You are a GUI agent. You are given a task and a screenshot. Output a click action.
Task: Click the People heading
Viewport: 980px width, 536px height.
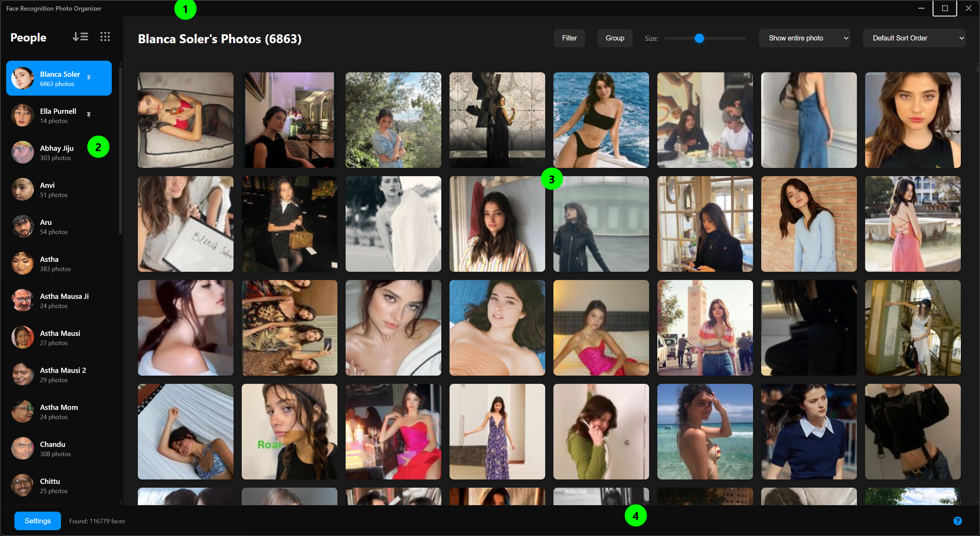(x=28, y=37)
